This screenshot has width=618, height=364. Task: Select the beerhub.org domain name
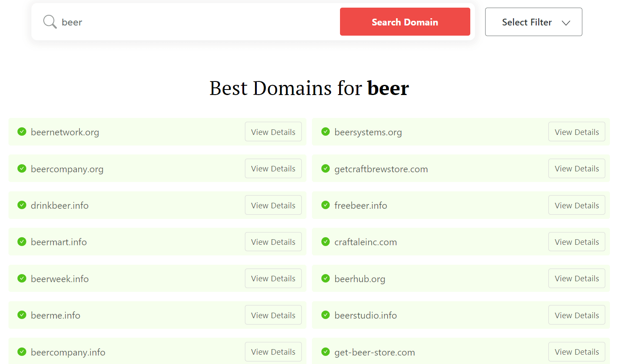[x=360, y=279]
